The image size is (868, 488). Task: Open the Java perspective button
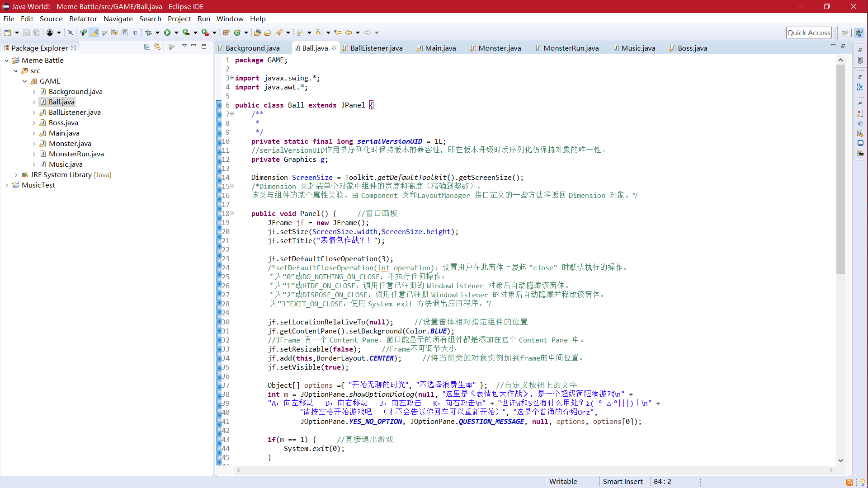pos(859,33)
